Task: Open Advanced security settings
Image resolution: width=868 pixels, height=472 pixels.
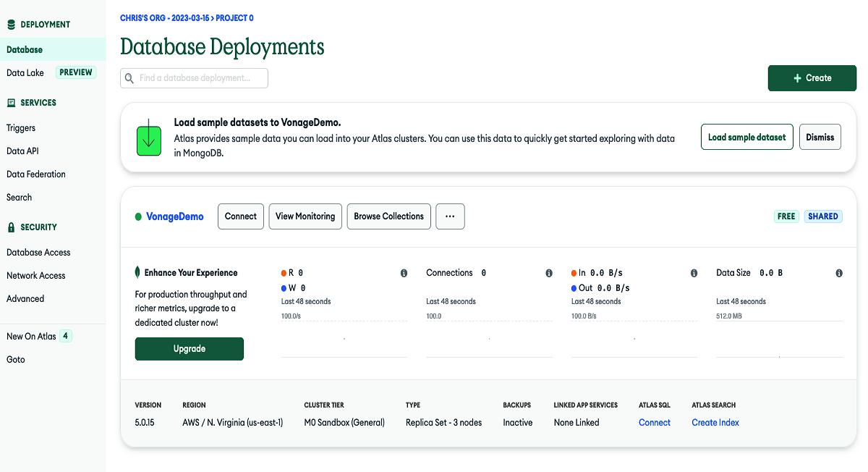Action: coord(25,299)
